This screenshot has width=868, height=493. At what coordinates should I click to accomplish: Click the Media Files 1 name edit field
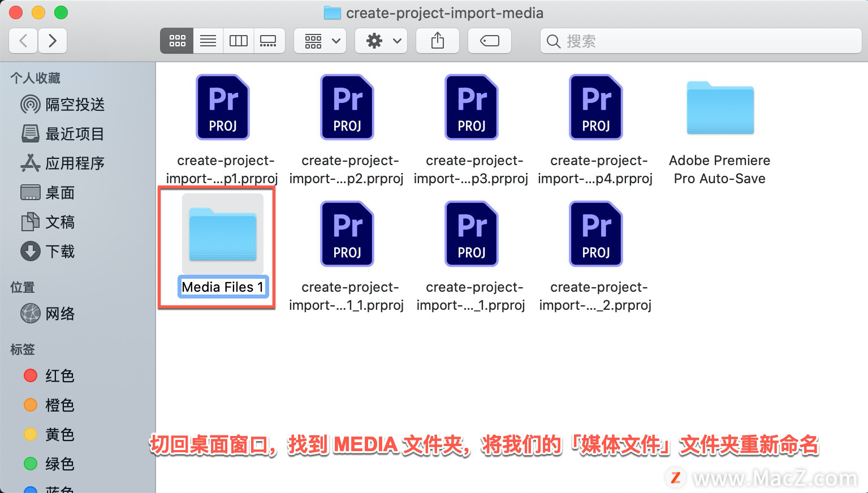pos(223,287)
